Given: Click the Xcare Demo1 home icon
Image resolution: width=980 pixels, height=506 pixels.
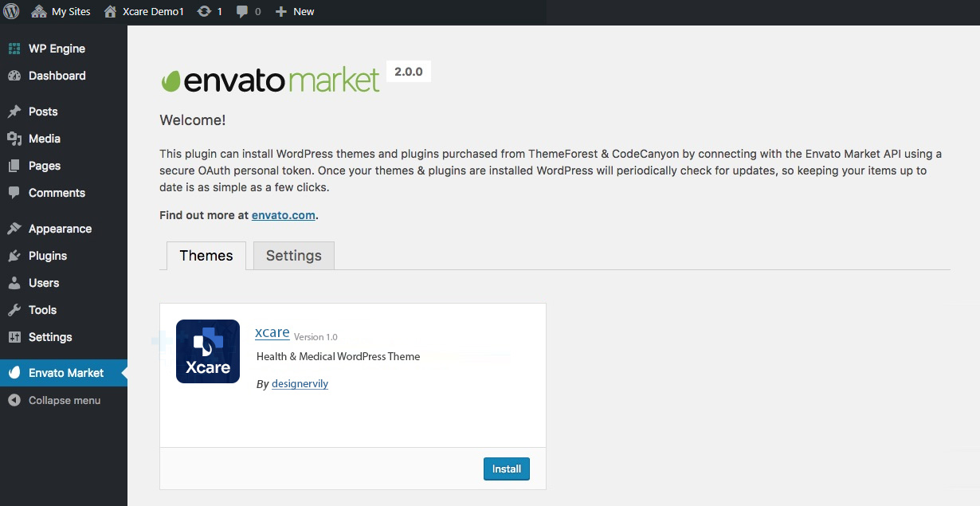Looking at the screenshot, I should click(x=111, y=11).
